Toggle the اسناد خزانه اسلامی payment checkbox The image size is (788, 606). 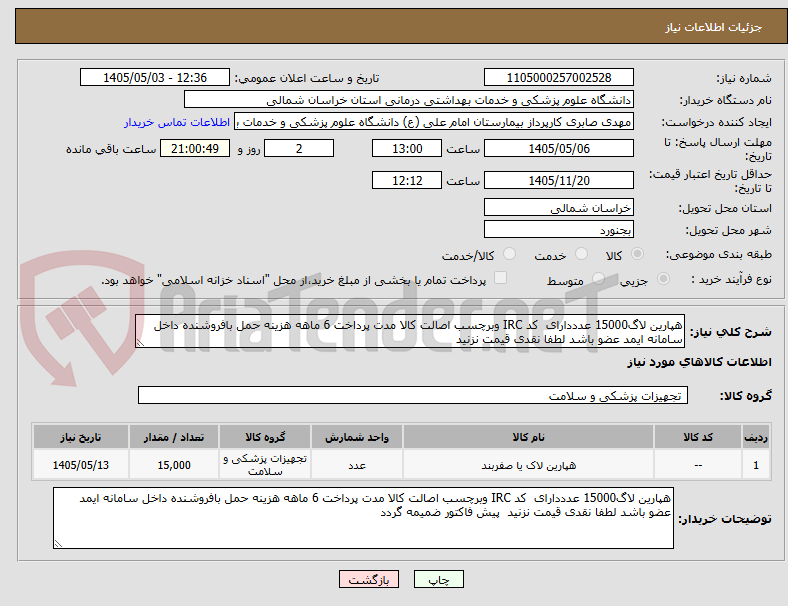[501, 278]
